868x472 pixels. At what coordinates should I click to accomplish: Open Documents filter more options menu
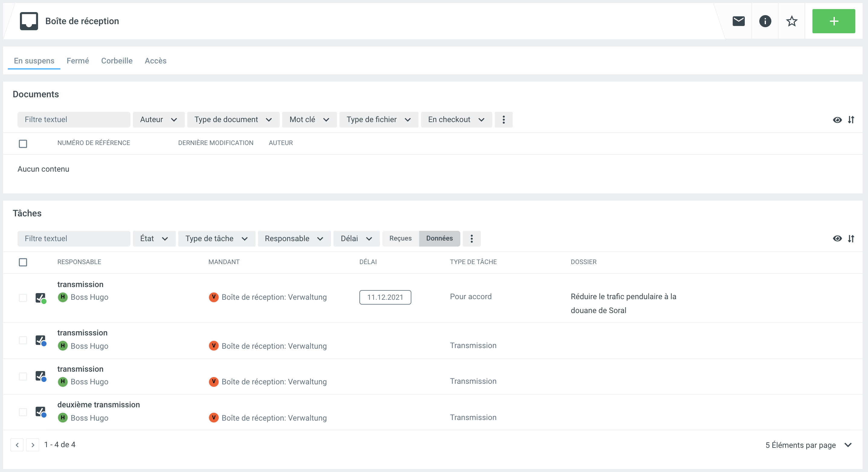503,120
